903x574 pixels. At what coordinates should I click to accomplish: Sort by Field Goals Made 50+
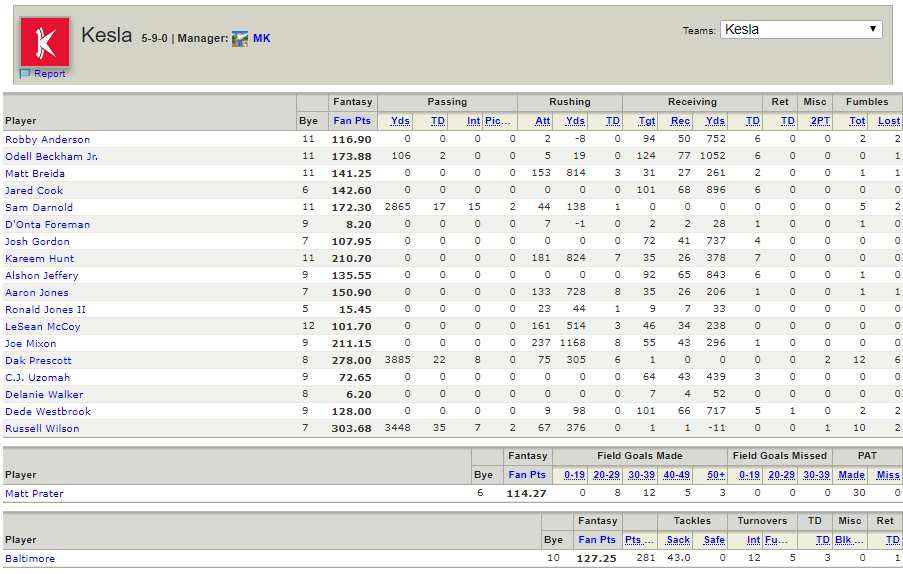[716, 474]
